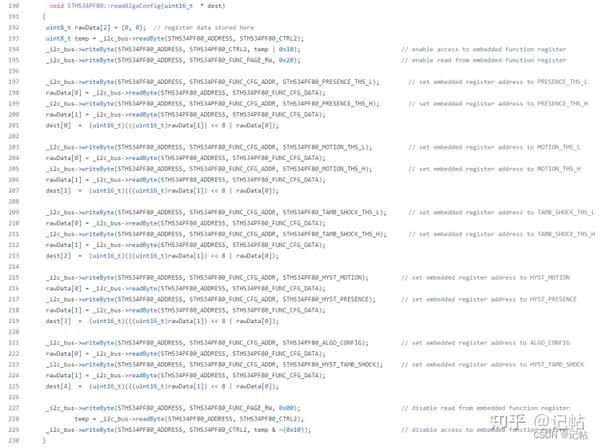Click comment "set embedded register address to TAMB_SHOCK_THS_L"
Screen dimensions: 600x447
(x=507, y=212)
